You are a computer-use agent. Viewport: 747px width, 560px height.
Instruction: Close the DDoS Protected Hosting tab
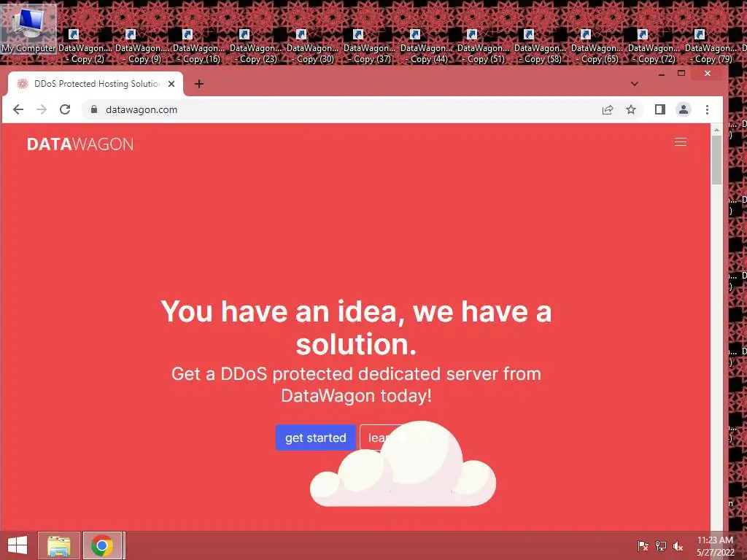pyautogui.click(x=171, y=84)
